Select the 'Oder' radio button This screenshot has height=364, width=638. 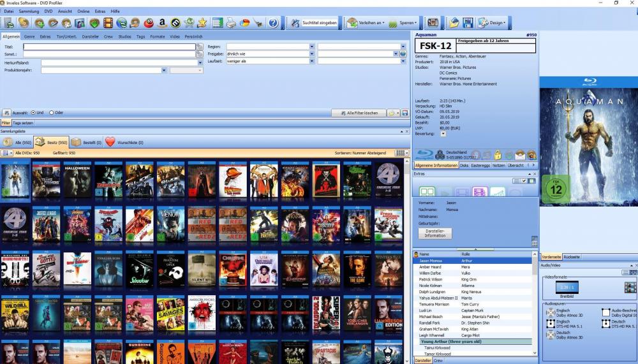(x=52, y=113)
